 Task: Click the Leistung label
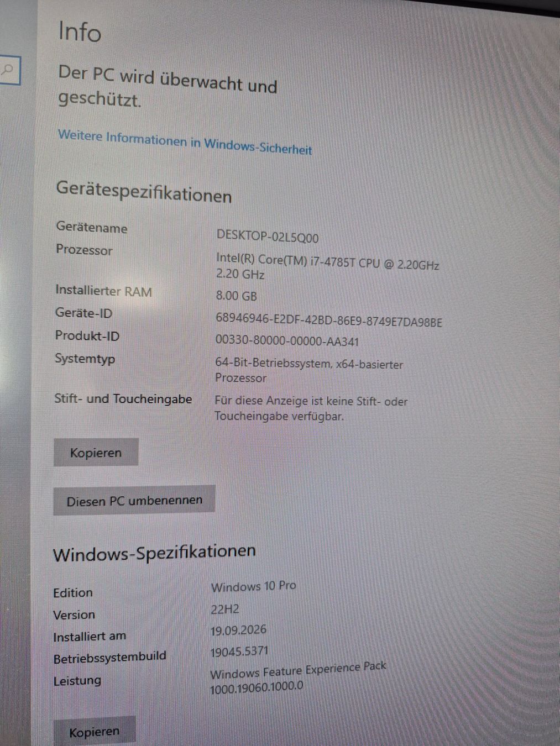(77, 681)
